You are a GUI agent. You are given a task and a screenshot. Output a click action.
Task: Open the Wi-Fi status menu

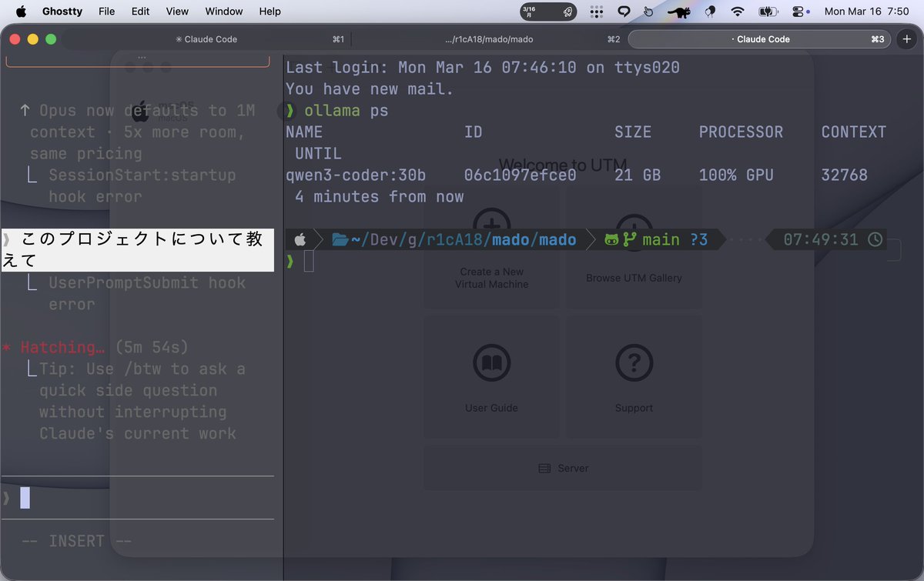(x=738, y=12)
